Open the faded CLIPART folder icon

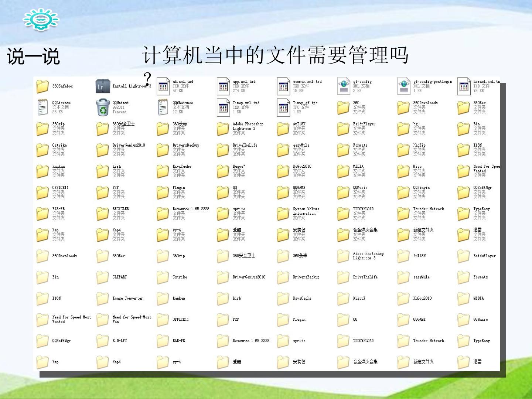tap(103, 277)
